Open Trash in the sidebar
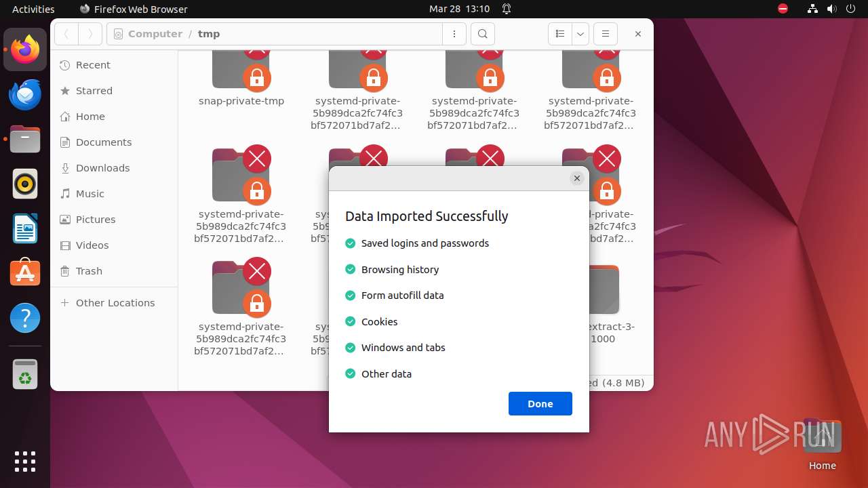Image resolution: width=868 pixels, height=488 pixels. click(x=114, y=271)
